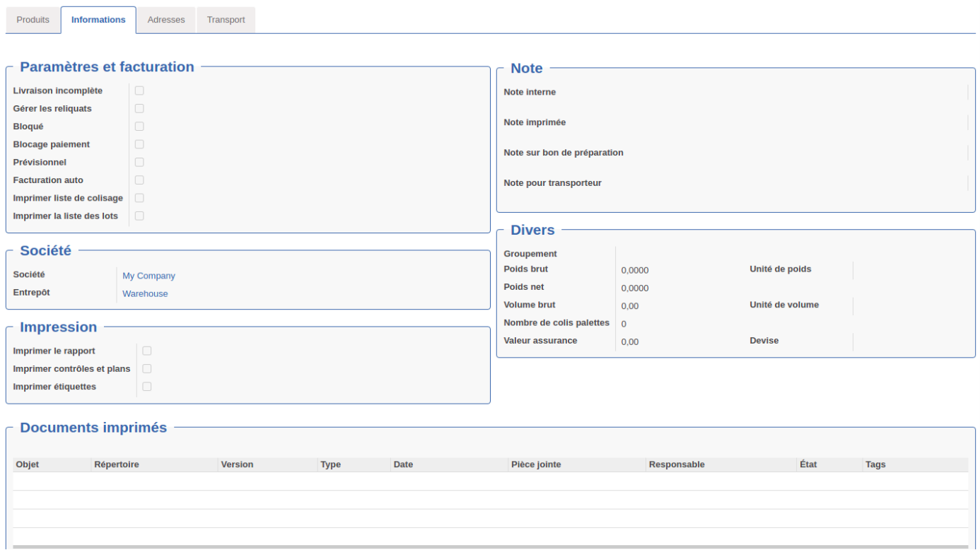980x550 pixels.
Task: Sort documents by the État column header
Action: [830, 464]
